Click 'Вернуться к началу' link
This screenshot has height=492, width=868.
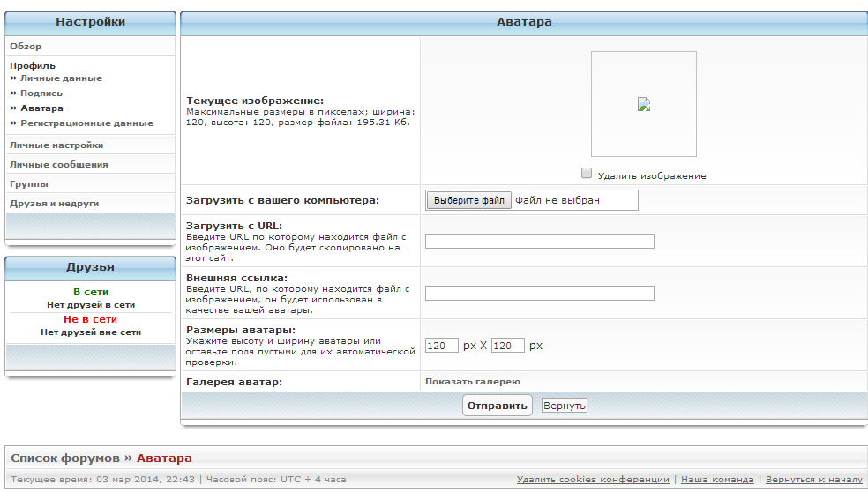814,480
